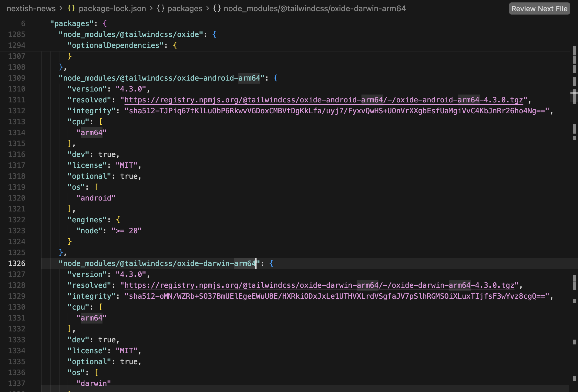
Task: Click "cpu" key on line 1330
Action: tap(79, 307)
